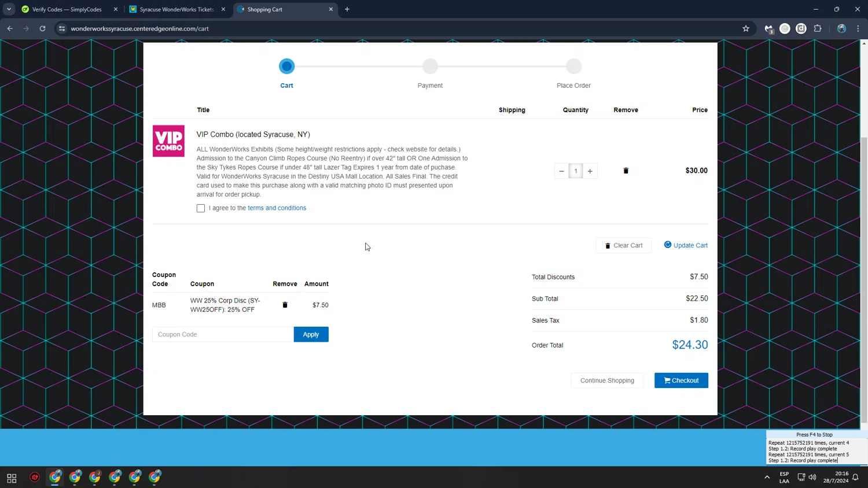Open a new browser tab
Viewport: 868px width, 488px height.
pos(347,9)
